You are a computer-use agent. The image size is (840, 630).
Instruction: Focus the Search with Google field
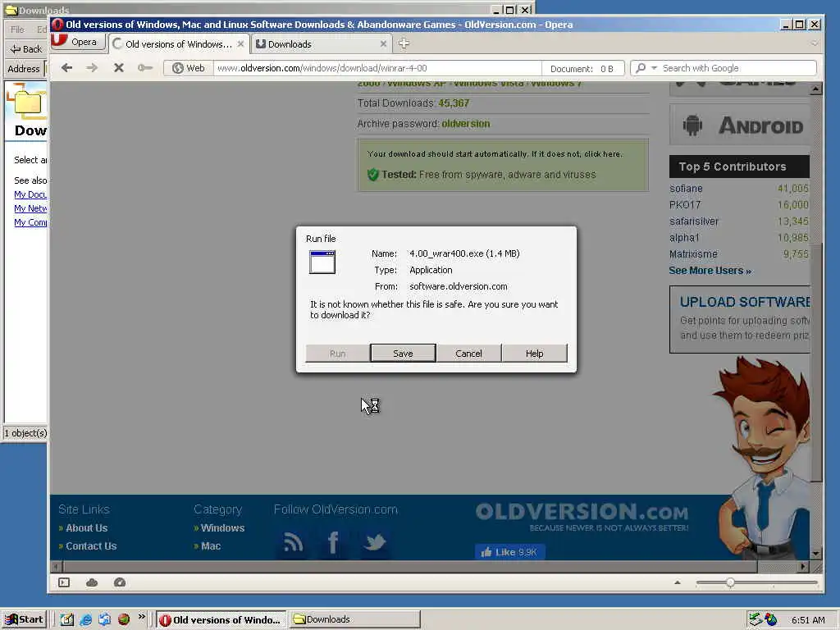tap(737, 68)
